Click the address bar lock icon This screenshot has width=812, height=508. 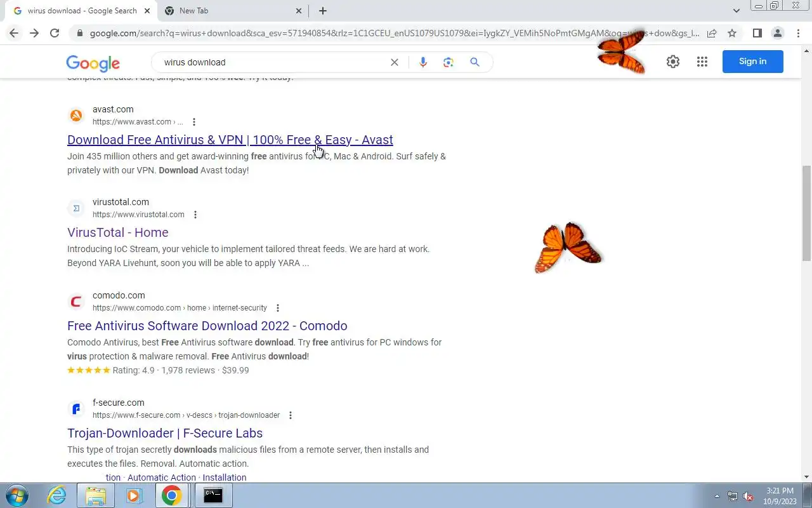pyautogui.click(x=79, y=33)
